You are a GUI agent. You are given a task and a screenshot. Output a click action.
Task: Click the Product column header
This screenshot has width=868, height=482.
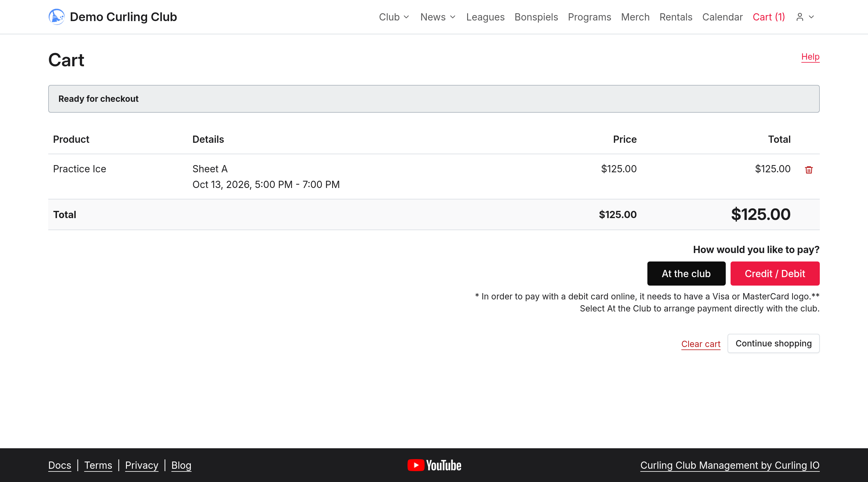pyautogui.click(x=71, y=139)
